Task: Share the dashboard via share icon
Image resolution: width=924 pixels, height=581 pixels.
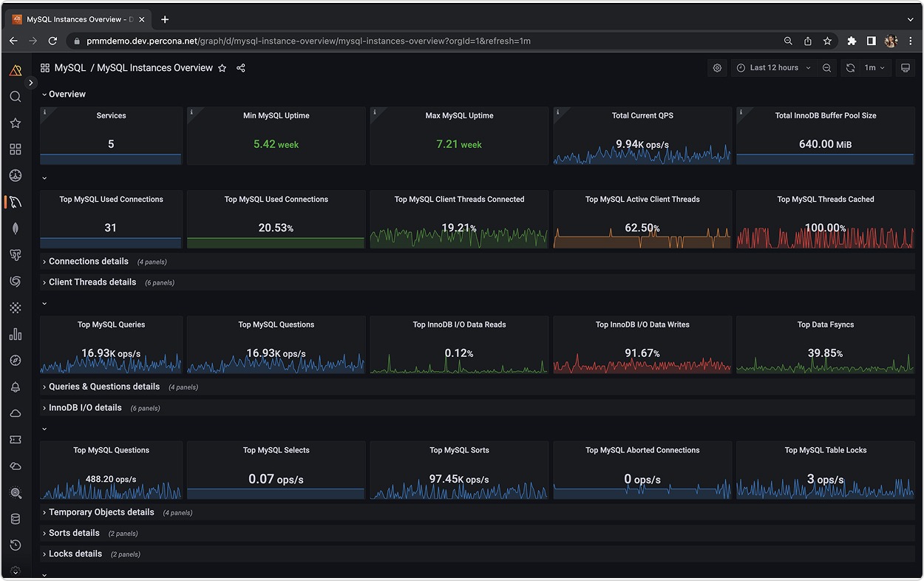Action: click(x=241, y=68)
